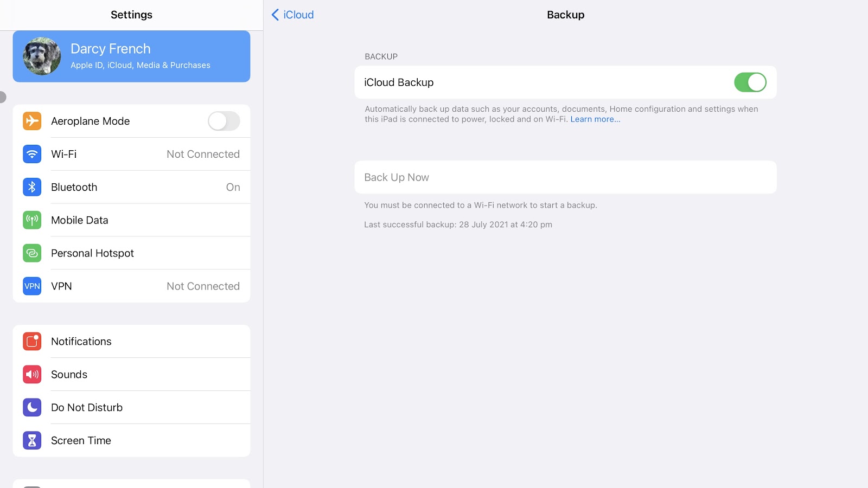Open the Learn more link

[595, 119]
